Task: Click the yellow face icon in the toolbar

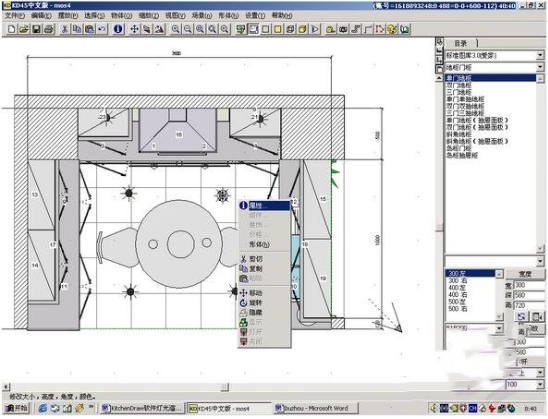Action: [x=392, y=29]
